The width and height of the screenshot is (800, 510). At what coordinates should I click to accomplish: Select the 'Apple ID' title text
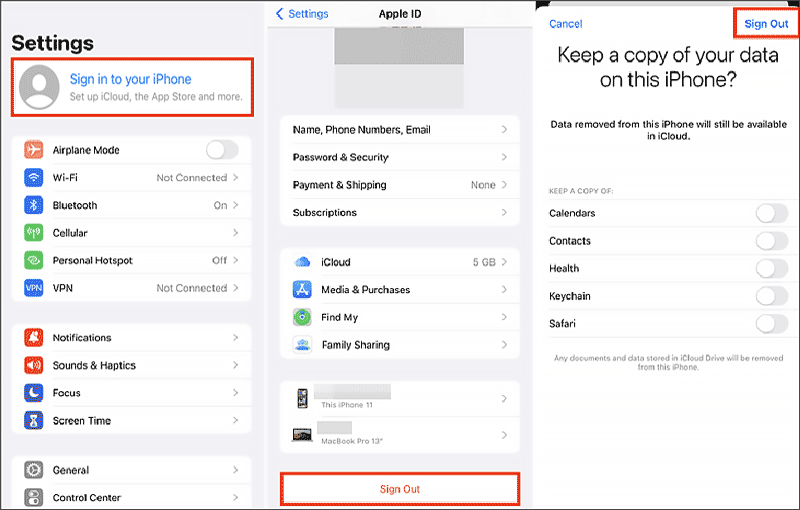point(400,14)
